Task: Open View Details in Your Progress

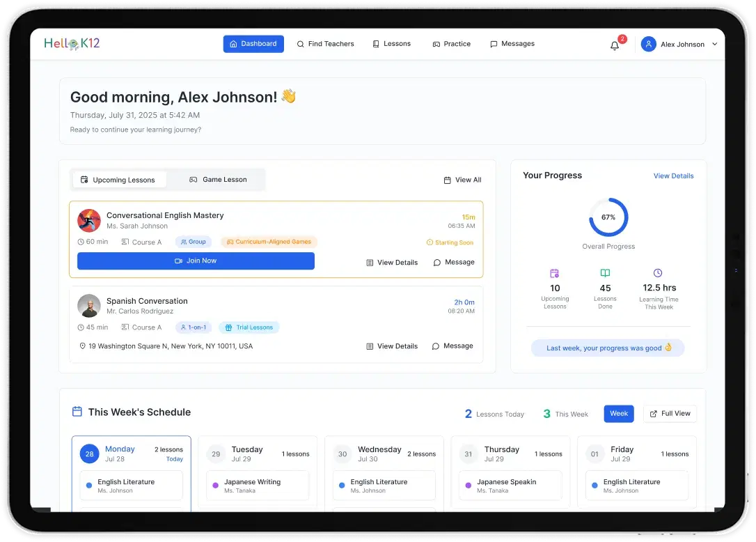Action: pos(674,176)
